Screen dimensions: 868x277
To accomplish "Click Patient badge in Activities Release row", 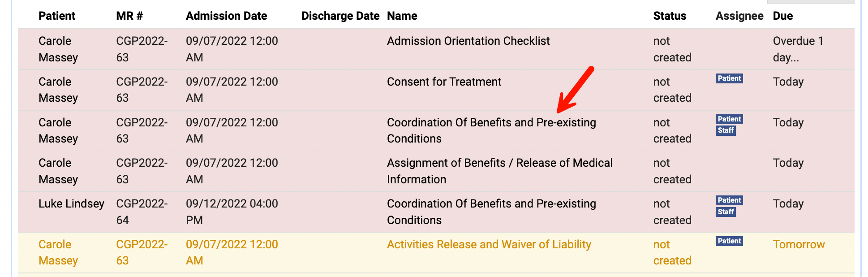I will point(729,241).
